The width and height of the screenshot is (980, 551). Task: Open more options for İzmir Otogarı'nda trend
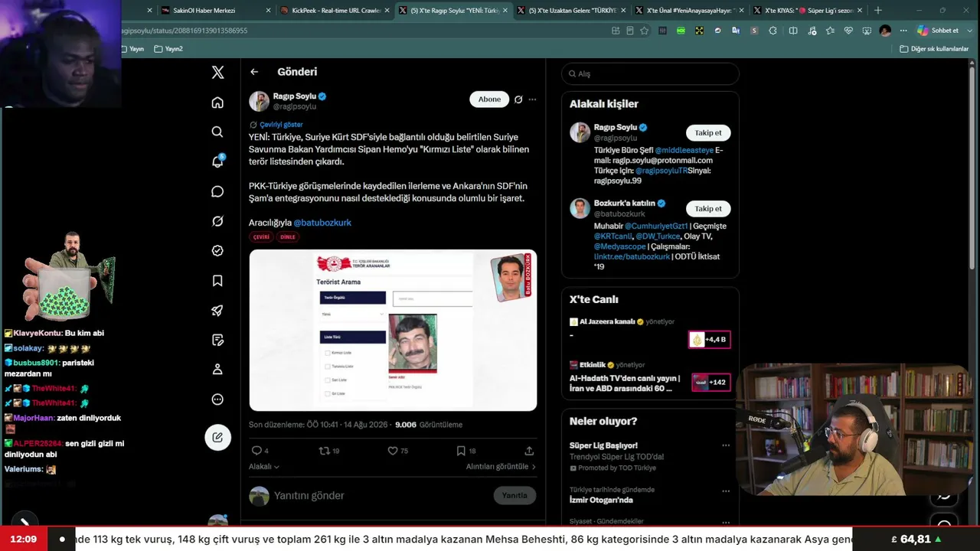[726, 491]
